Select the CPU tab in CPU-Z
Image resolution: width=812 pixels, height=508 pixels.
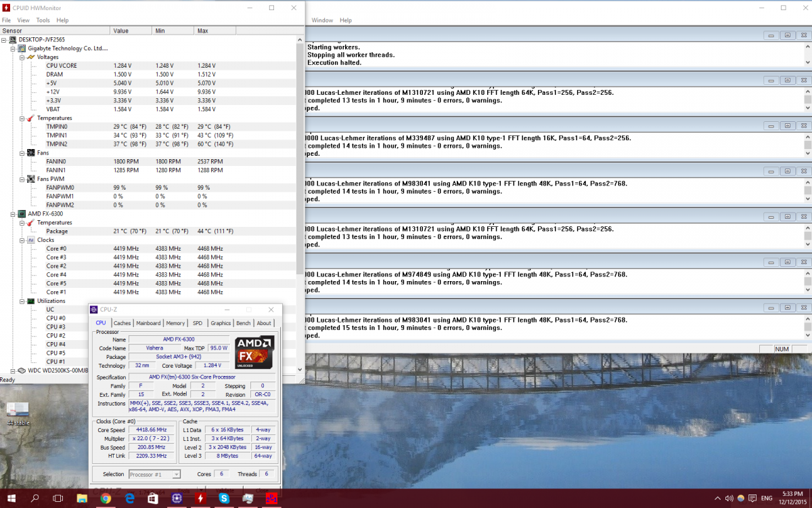click(101, 323)
